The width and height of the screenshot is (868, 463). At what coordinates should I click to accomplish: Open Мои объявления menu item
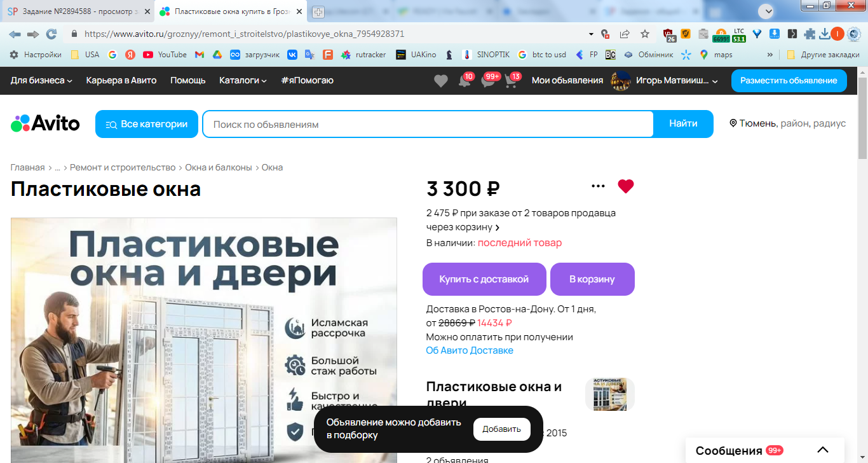pyautogui.click(x=567, y=80)
